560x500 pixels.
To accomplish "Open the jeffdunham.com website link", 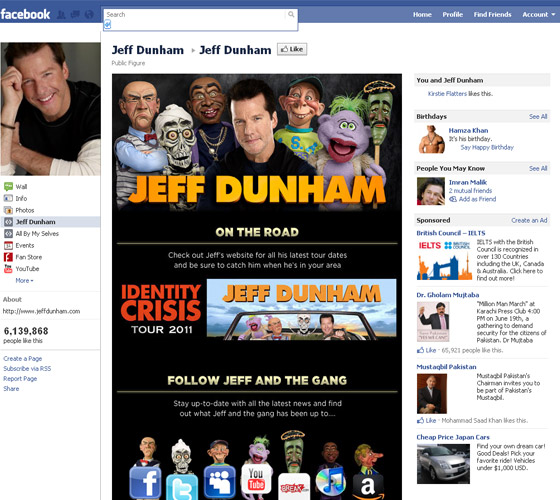I will [x=41, y=311].
